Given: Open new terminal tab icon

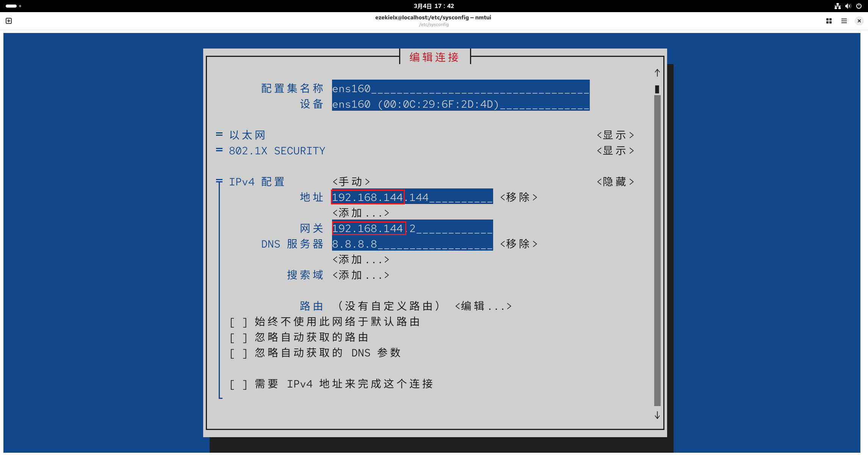Looking at the screenshot, I should (x=9, y=21).
